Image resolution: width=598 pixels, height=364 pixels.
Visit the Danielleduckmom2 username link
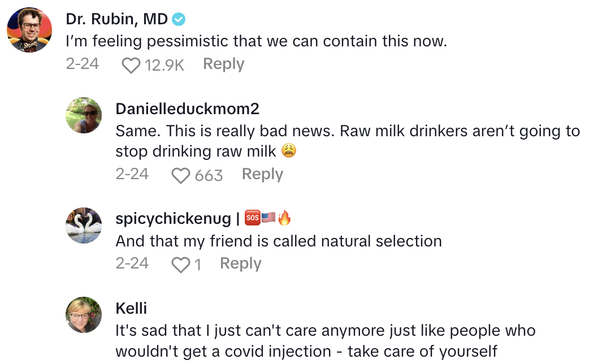[x=187, y=109]
